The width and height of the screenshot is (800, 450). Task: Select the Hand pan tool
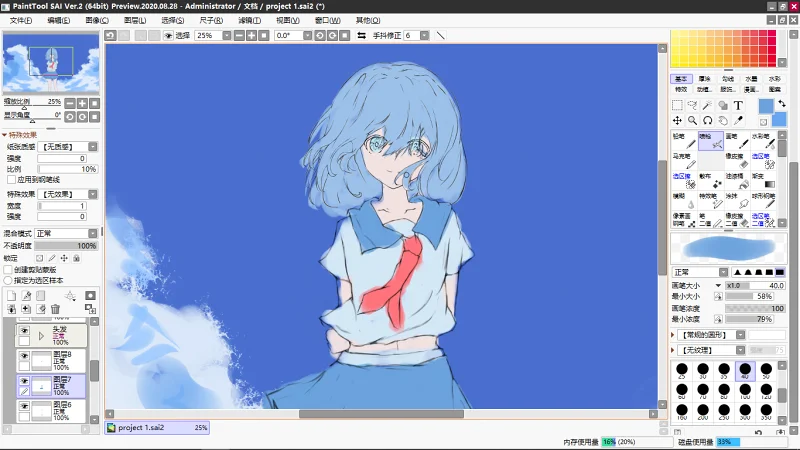pos(723,120)
